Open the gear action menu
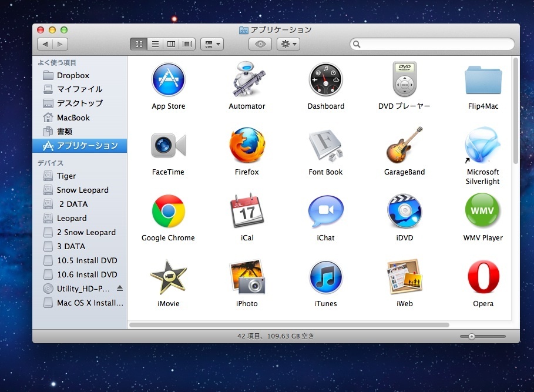Viewport: 534px width, 392px height. [288, 44]
